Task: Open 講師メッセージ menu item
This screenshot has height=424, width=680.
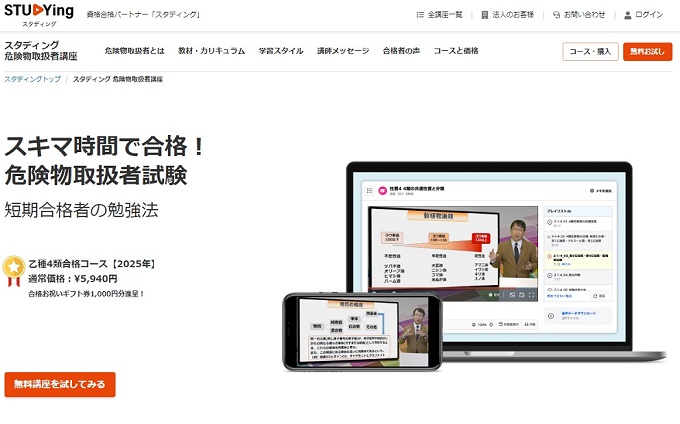Action: point(343,51)
